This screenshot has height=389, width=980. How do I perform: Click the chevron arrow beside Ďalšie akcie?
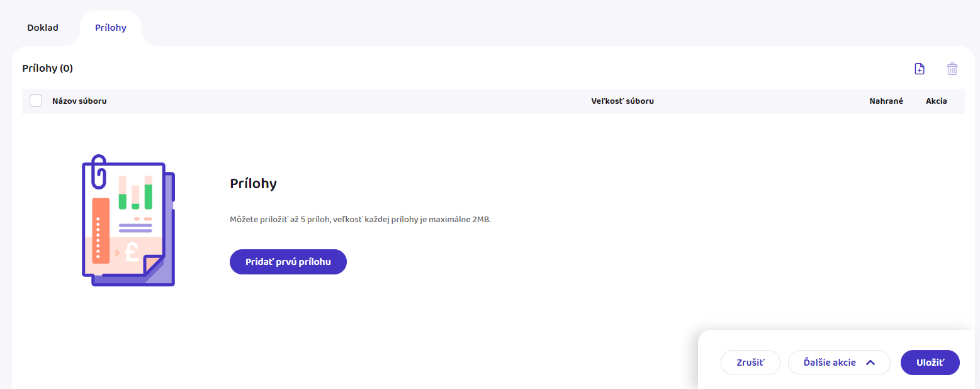coord(871,363)
